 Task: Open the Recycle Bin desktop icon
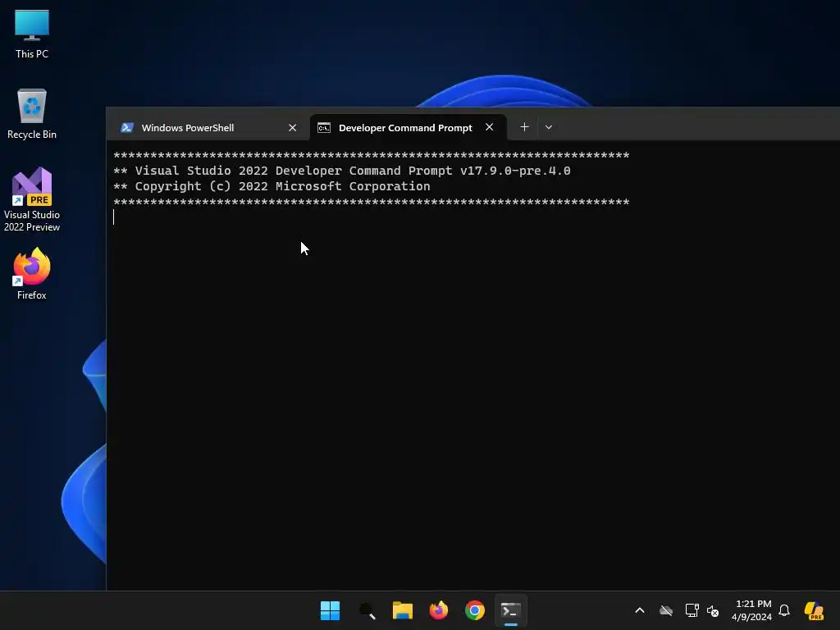click(x=32, y=114)
